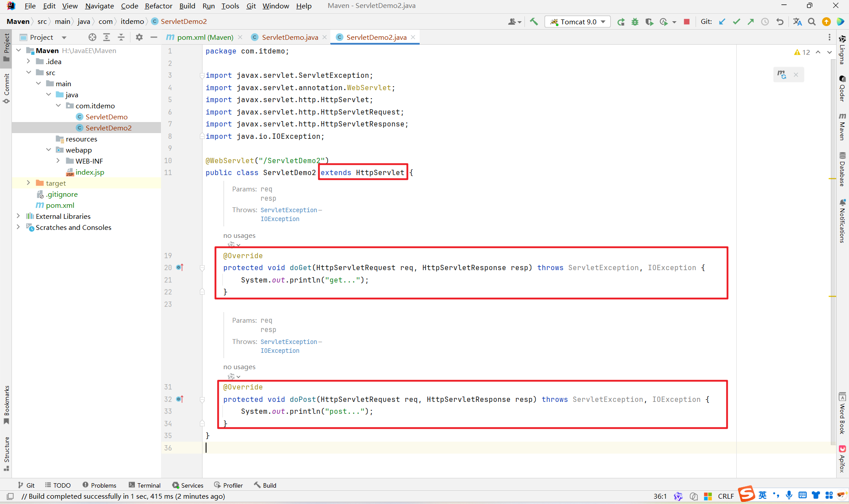Viewport: 849px width, 504px height.
Task: Select index.jsp in project tree
Action: pos(90,172)
